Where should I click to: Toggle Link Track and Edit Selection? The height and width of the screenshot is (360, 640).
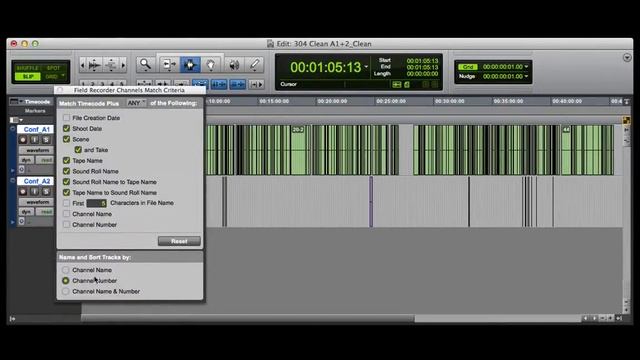tap(238, 84)
